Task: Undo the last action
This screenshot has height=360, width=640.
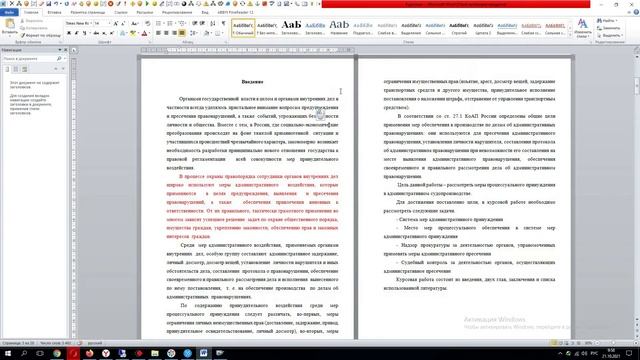Action: pos(56,4)
